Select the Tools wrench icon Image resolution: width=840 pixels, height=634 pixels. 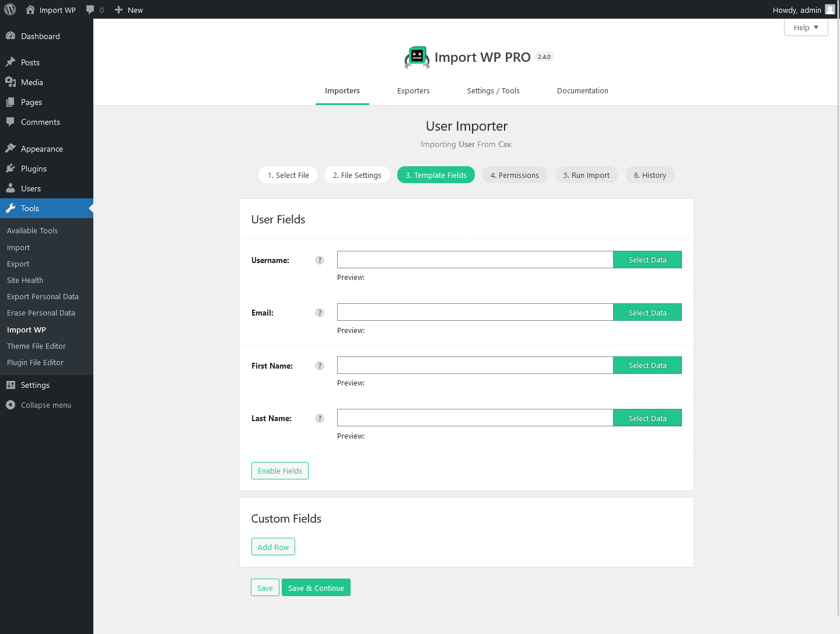click(x=12, y=208)
